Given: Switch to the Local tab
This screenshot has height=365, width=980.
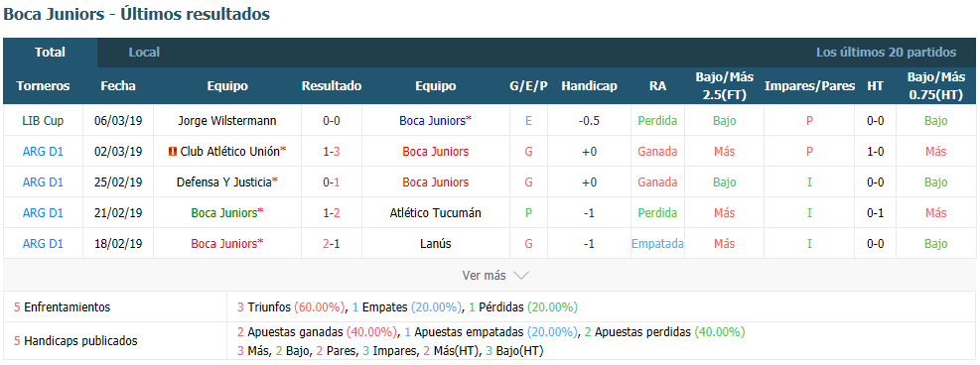Looking at the screenshot, I should [144, 53].
